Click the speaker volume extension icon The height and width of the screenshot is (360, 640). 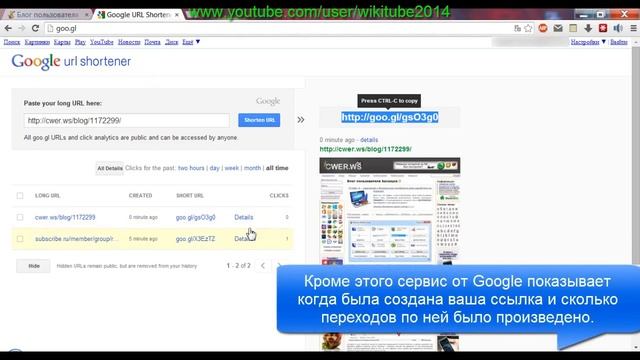coord(618,28)
